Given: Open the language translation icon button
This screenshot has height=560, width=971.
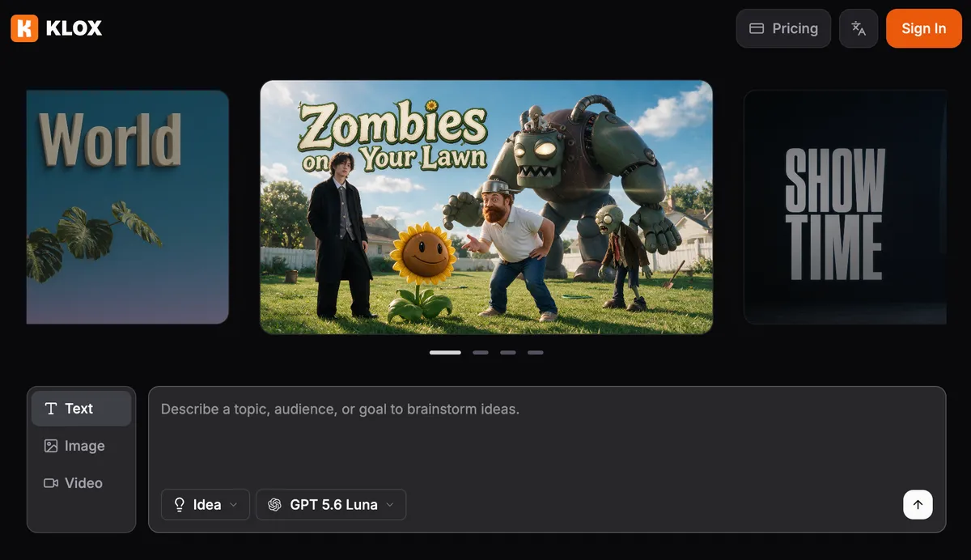Looking at the screenshot, I should tap(859, 28).
